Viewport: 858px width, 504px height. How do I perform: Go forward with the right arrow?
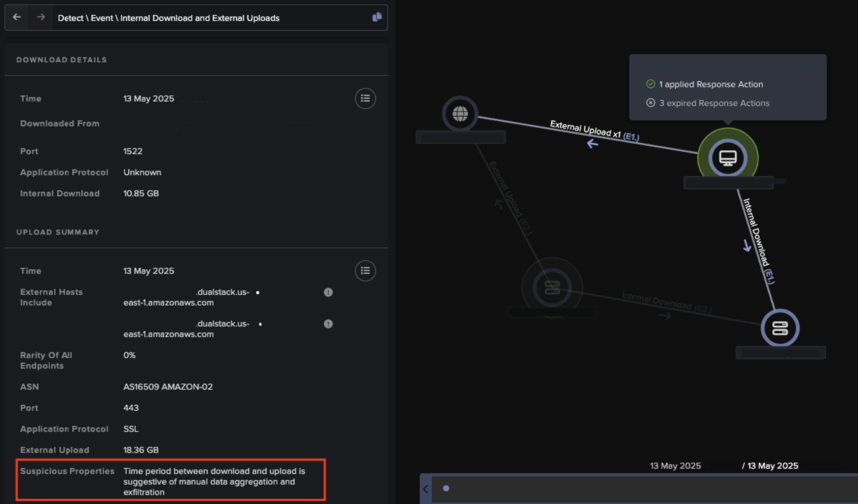(x=41, y=17)
